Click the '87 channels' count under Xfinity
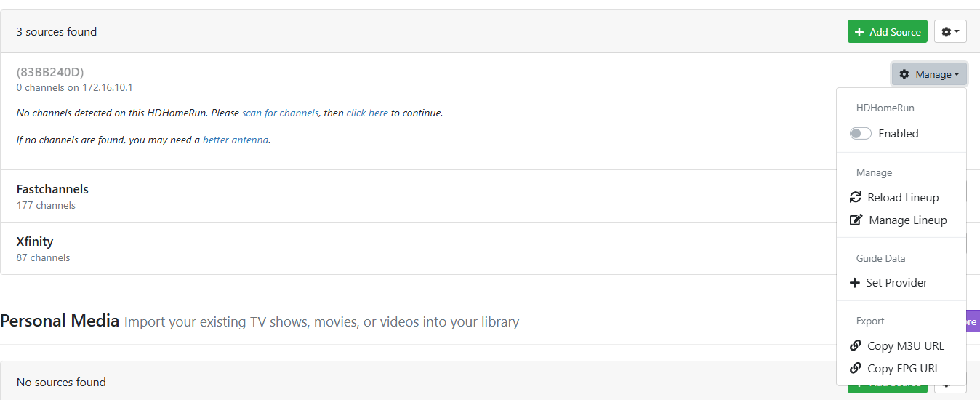This screenshot has width=980, height=400. [x=44, y=258]
